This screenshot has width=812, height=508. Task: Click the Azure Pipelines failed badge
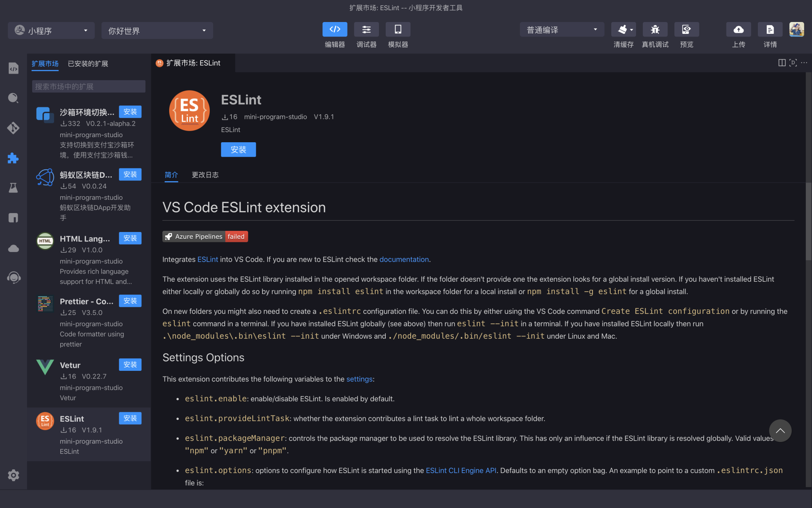[x=205, y=236]
